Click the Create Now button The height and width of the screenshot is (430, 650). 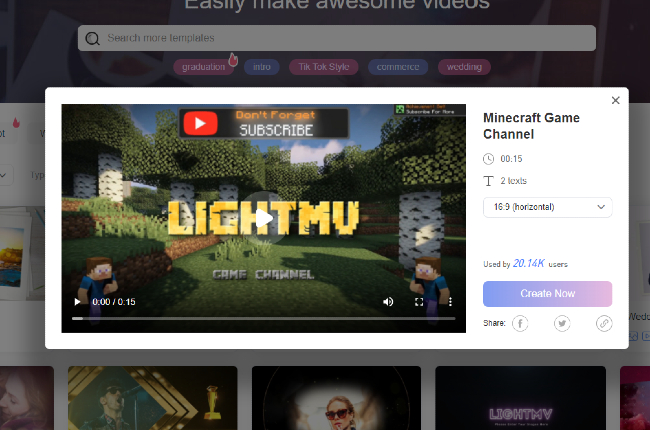(x=547, y=293)
